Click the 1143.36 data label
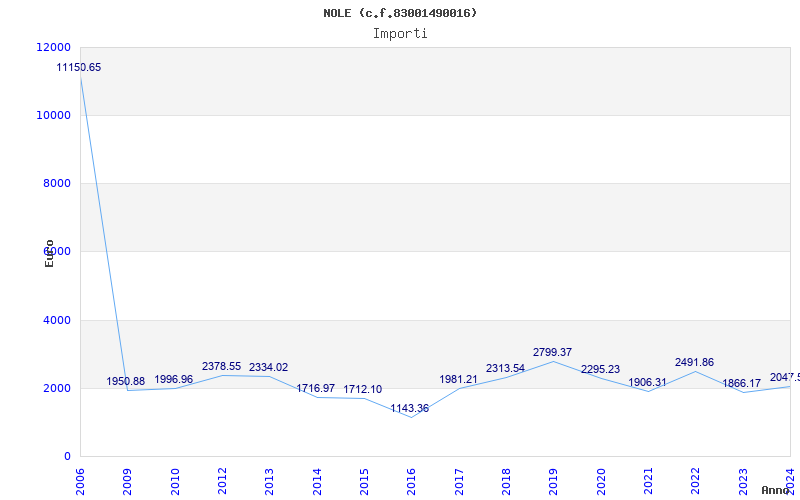The height and width of the screenshot is (500, 800). tap(410, 408)
